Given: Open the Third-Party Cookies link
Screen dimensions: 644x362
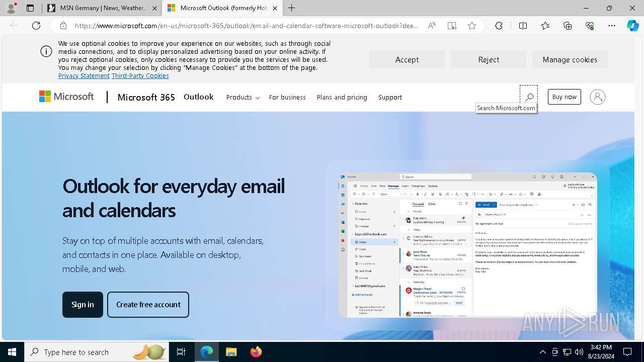Looking at the screenshot, I should point(140,76).
